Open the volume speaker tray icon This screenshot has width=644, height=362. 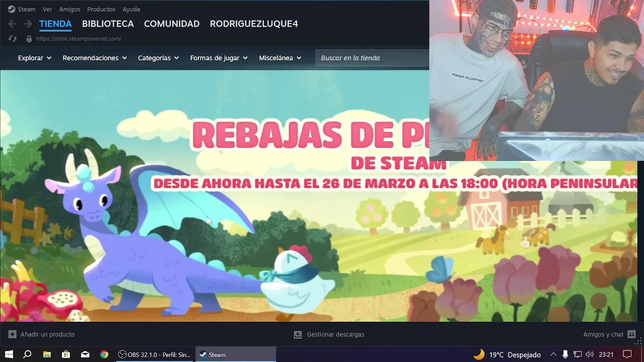[590, 354]
